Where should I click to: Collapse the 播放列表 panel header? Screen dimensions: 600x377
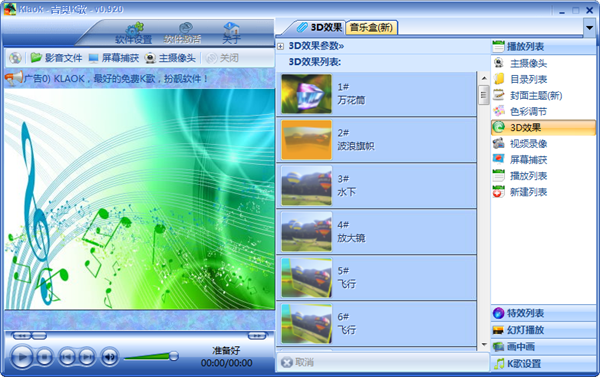point(543,47)
